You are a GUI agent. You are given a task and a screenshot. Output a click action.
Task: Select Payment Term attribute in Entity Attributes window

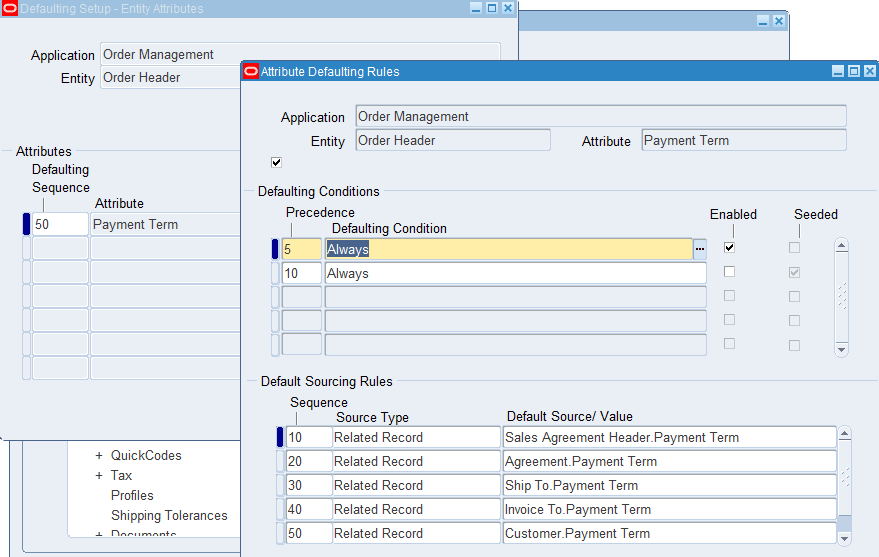coord(166,224)
